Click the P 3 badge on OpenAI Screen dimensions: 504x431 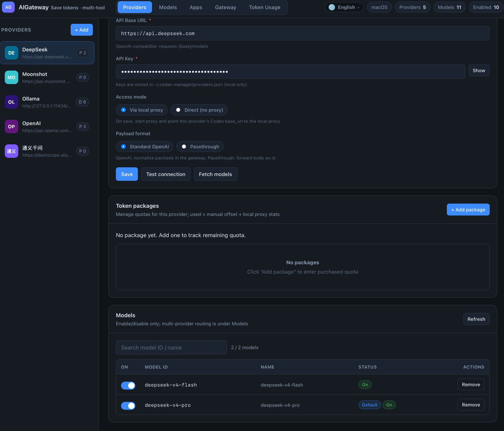[x=83, y=126]
